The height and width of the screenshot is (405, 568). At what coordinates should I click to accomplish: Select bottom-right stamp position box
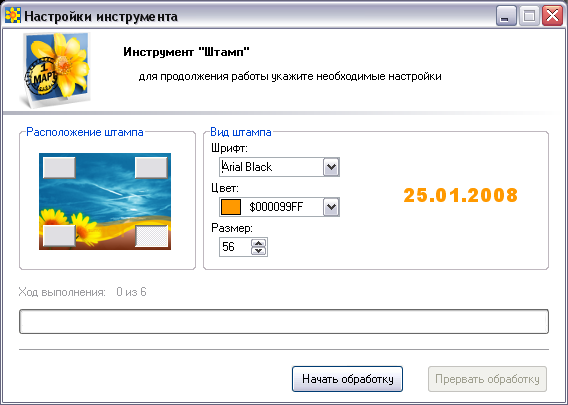click(151, 236)
